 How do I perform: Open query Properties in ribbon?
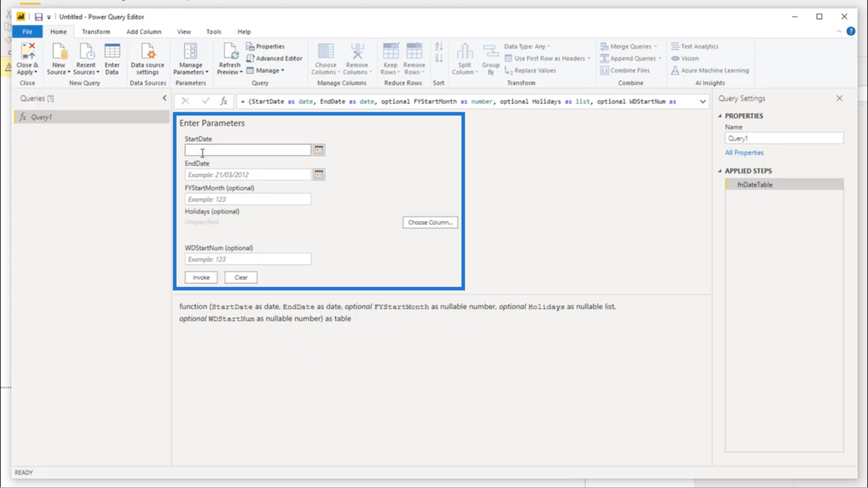tap(265, 46)
